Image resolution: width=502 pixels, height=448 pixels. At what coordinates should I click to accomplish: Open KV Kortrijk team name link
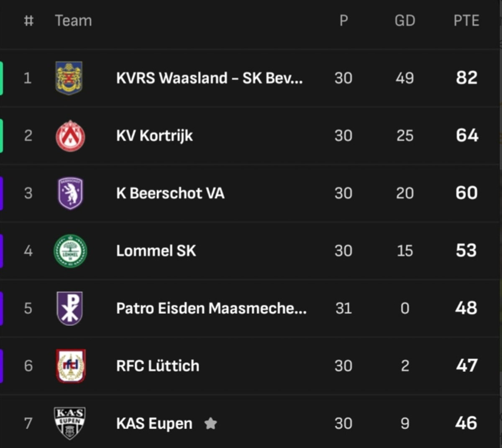tap(154, 136)
